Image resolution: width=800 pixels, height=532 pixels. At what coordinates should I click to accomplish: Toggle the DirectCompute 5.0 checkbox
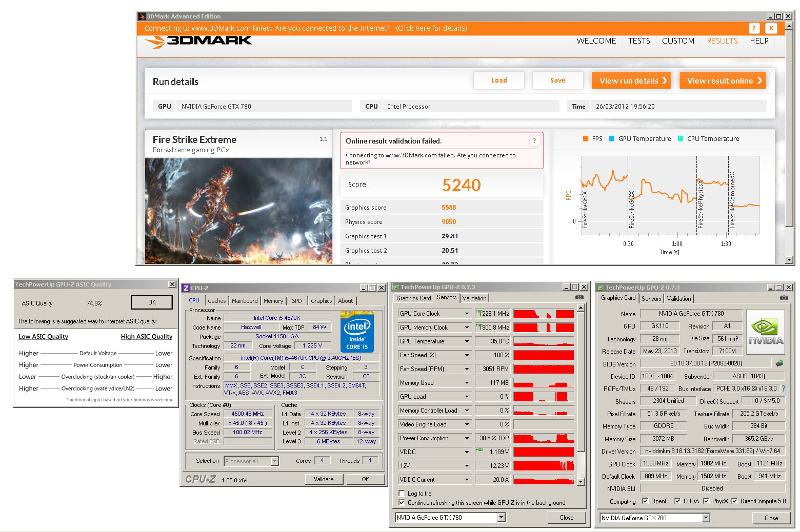point(734,501)
